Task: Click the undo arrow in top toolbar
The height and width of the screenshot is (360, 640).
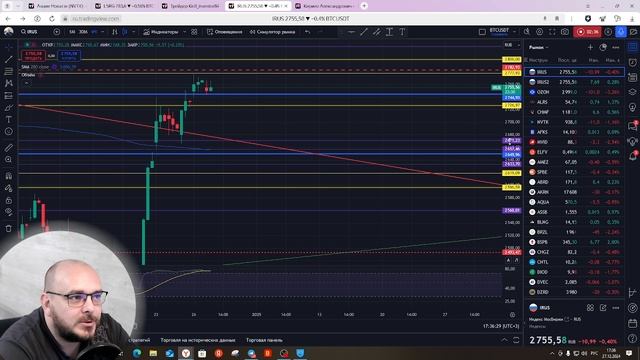Action: pyautogui.click(x=308, y=32)
